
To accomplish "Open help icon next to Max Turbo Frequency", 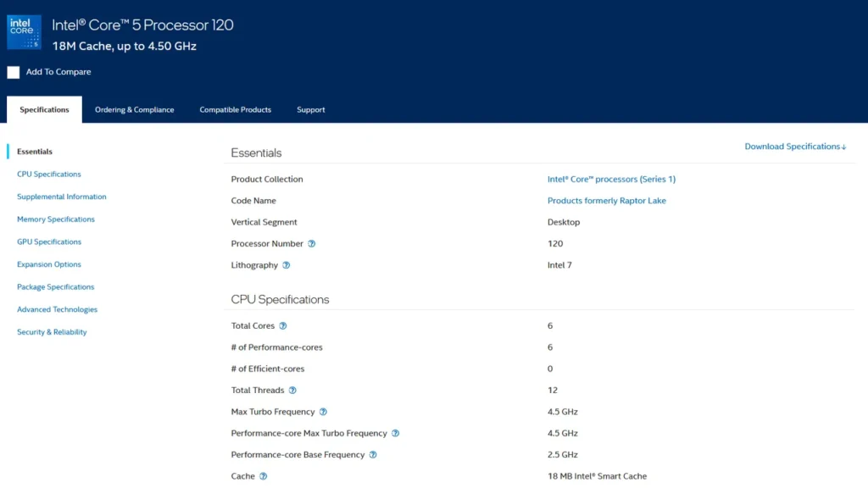I will point(323,413).
